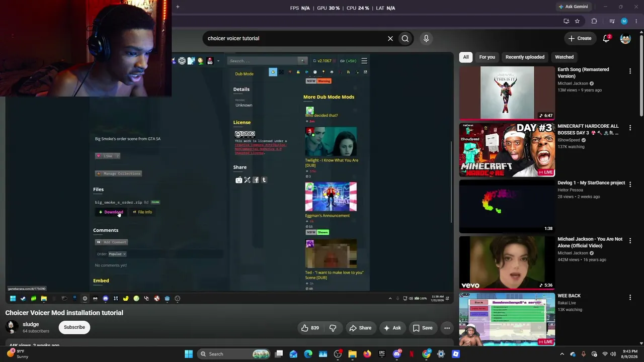Open a new Chrome tab
Image resolution: width=644 pixels, height=362 pixels.
point(178,7)
